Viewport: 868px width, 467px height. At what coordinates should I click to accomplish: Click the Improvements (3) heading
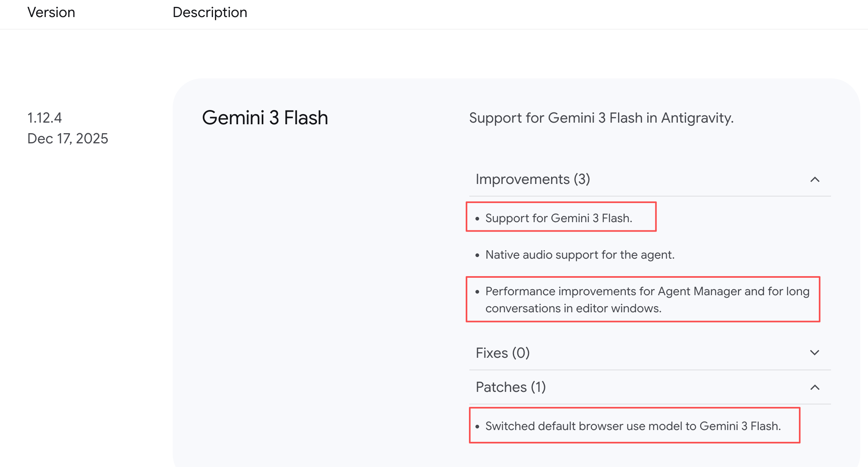tap(533, 179)
